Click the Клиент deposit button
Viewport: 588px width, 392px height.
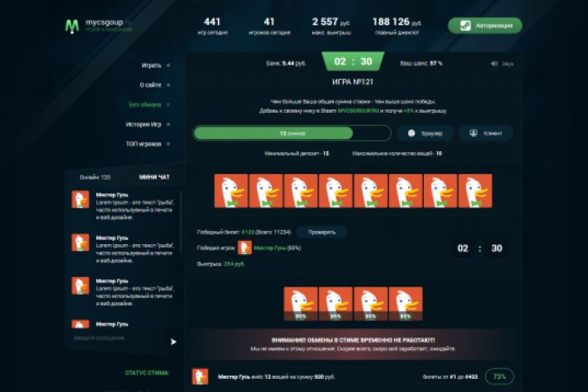pyautogui.click(x=486, y=133)
